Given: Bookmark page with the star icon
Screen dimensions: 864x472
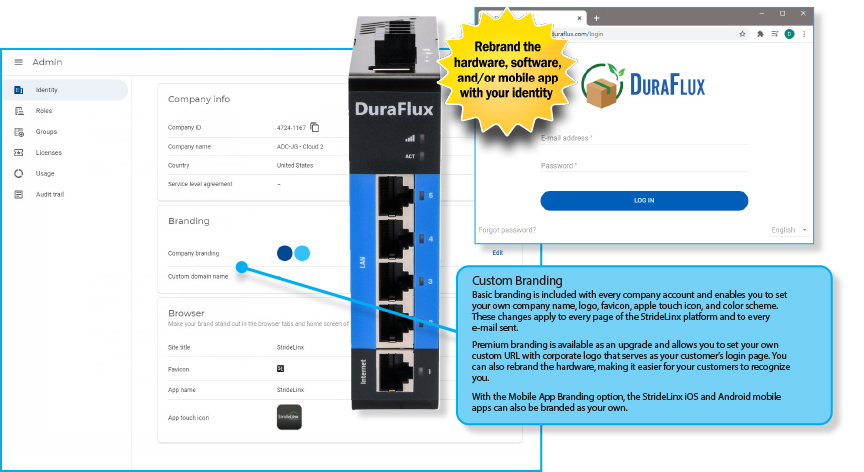Looking at the screenshot, I should click(742, 34).
